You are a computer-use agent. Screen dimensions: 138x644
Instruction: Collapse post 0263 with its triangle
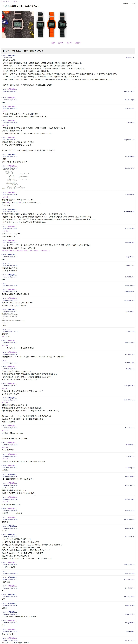point(2,638)
